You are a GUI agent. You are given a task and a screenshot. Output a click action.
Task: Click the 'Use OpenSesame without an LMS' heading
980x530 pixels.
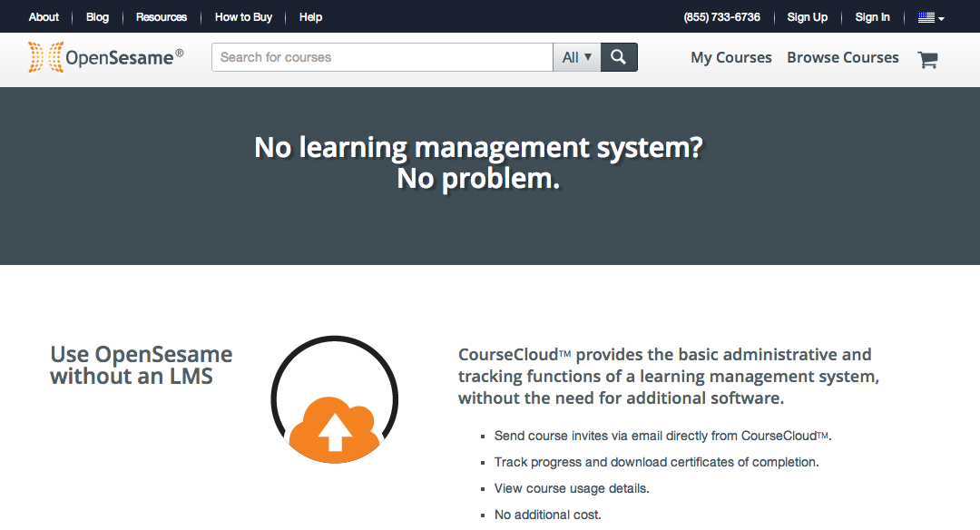[141, 365]
